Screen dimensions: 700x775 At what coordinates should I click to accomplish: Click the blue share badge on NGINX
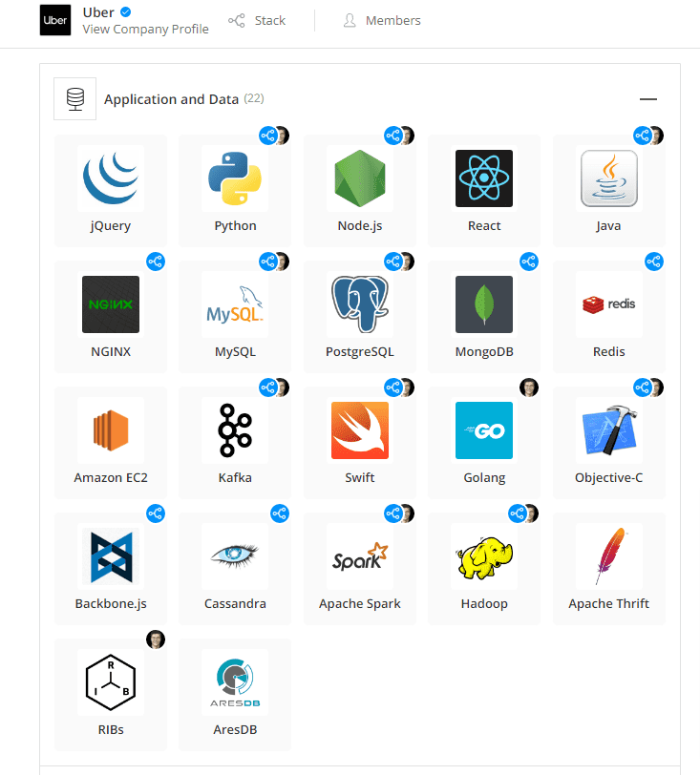coord(156,262)
